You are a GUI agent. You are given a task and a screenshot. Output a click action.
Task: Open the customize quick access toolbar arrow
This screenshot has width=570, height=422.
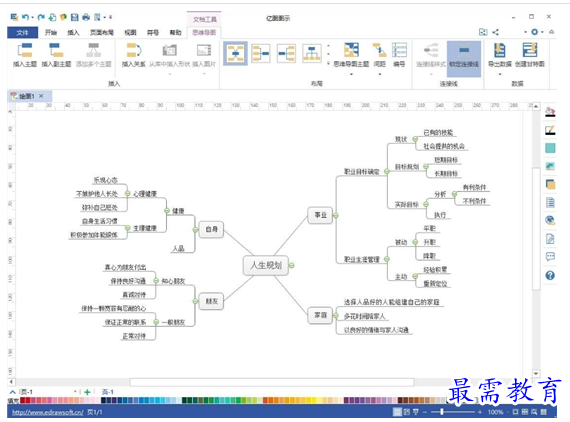[111, 17]
